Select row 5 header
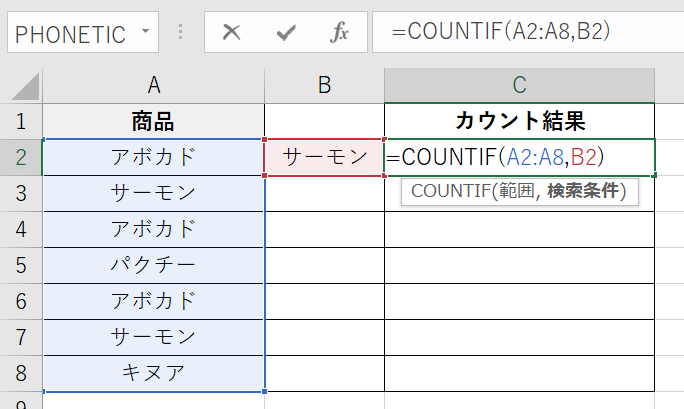This screenshot has height=409, width=684. coord(21,266)
